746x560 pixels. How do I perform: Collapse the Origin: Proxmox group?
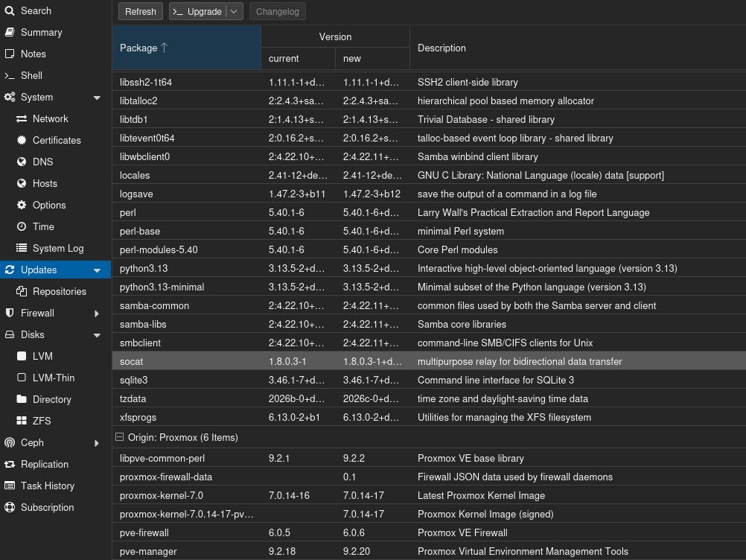(119, 437)
